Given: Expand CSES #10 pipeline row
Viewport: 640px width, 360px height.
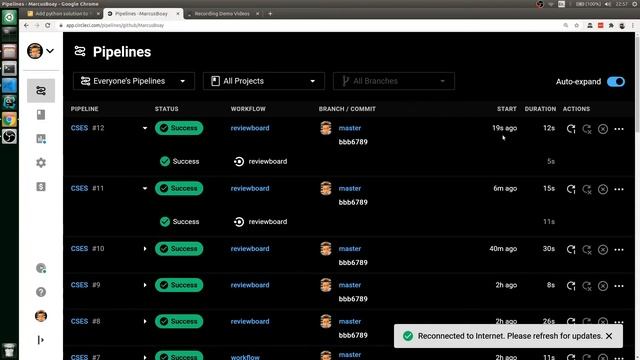Looking at the screenshot, I should [145, 249].
